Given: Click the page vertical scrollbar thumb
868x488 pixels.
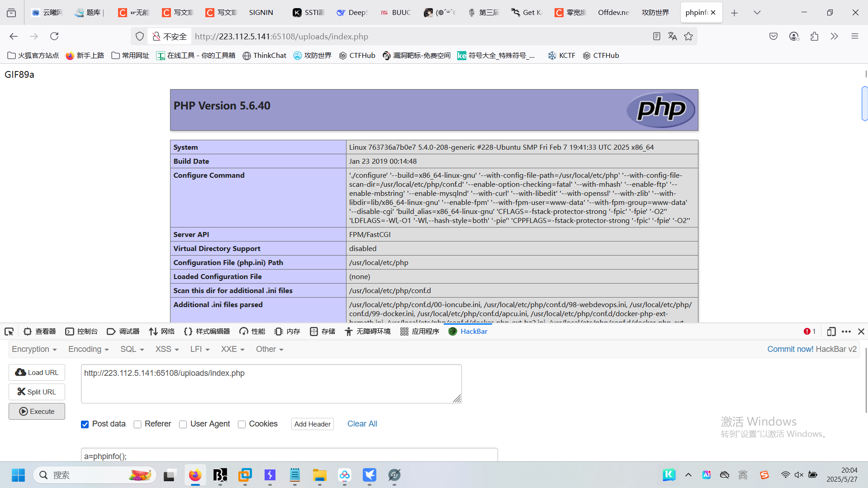Looking at the screenshot, I should (864, 104).
